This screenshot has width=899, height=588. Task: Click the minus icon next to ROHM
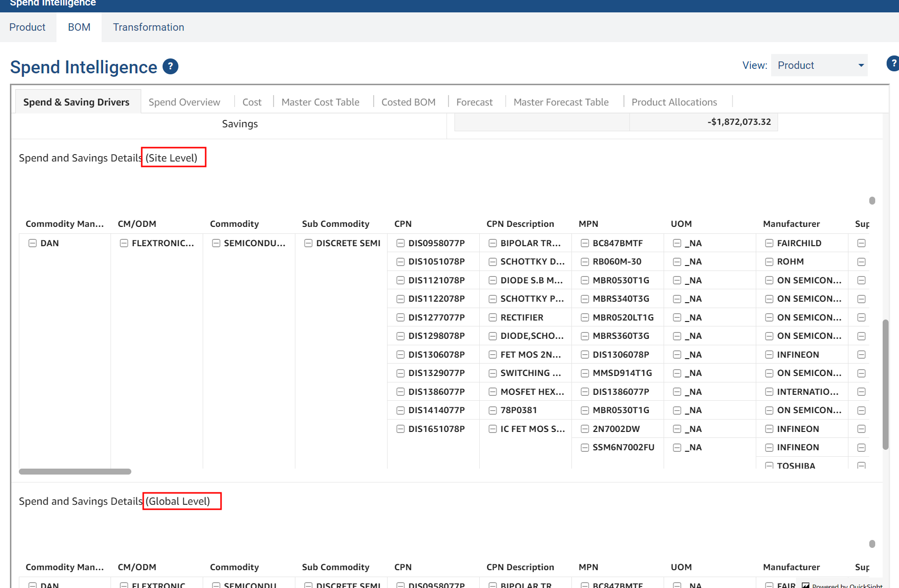point(769,262)
